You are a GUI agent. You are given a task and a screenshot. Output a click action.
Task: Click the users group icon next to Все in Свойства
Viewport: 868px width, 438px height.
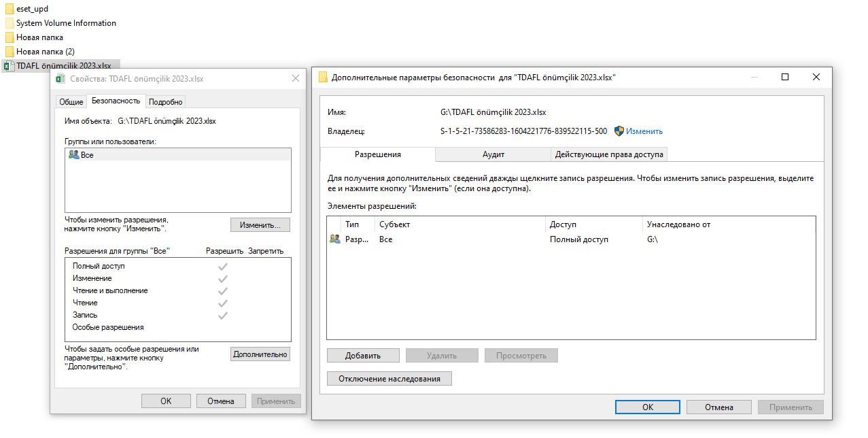74,155
